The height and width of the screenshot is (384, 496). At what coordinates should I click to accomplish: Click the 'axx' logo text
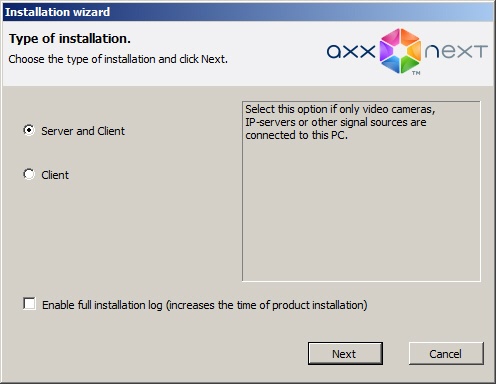pos(351,52)
